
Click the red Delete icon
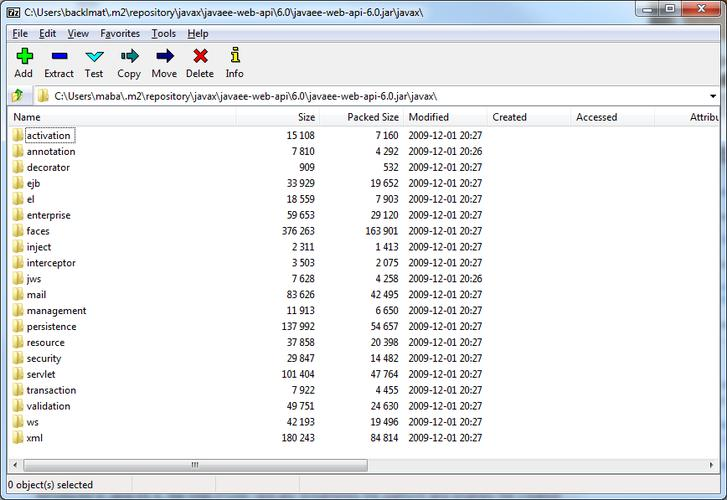click(200, 56)
